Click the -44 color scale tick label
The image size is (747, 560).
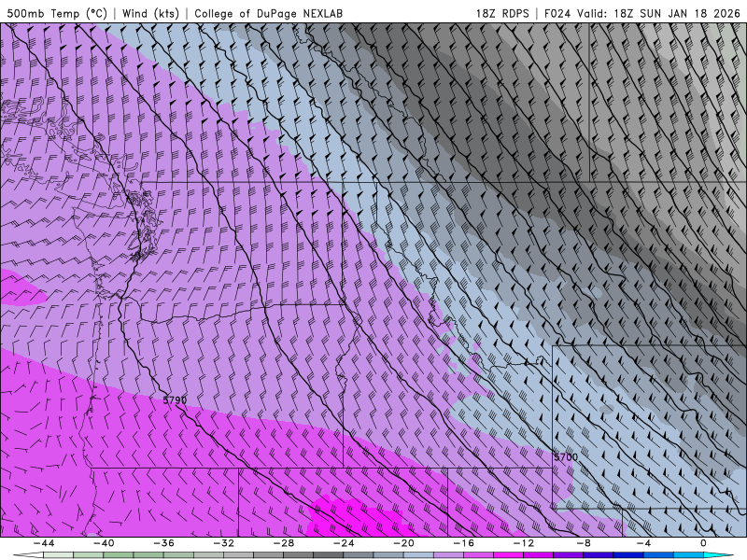[x=43, y=543]
